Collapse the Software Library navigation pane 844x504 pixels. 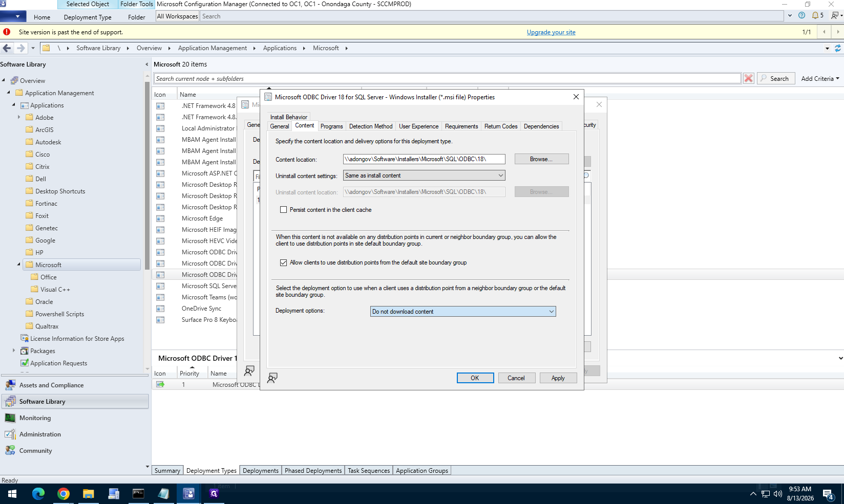pos(146,64)
